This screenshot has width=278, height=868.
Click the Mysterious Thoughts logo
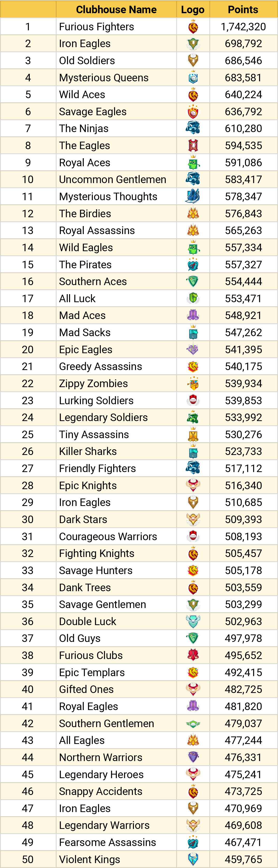pyautogui.click(x=193, y=196)
